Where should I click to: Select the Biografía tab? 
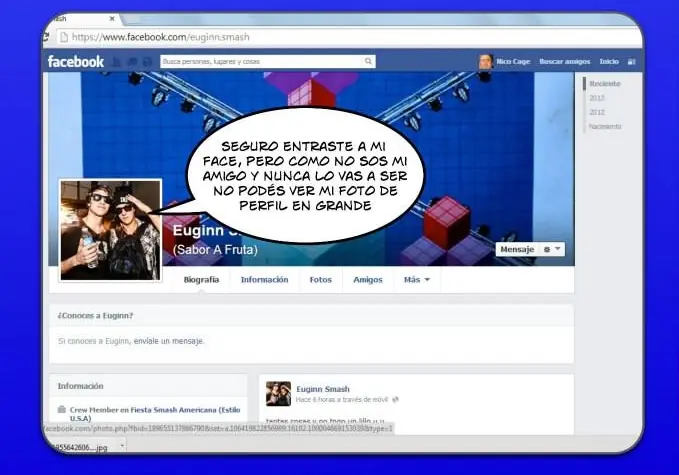point(201,280)
